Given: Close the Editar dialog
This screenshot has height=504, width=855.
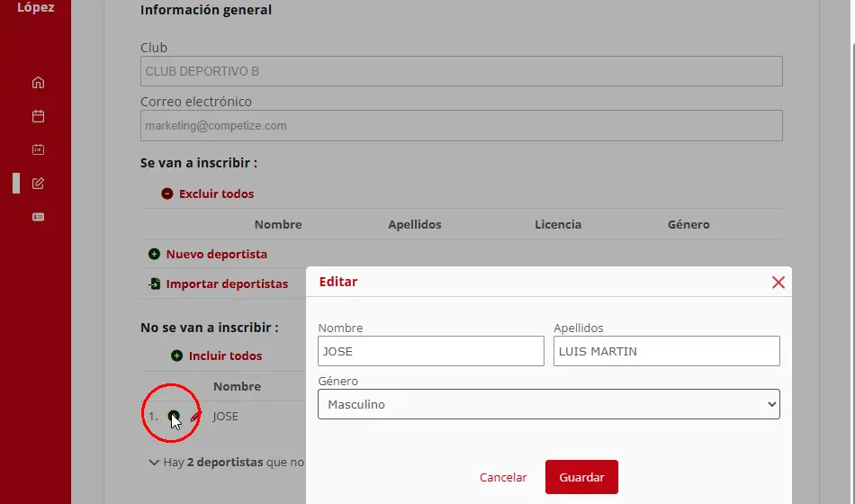Looking at the screenshot, I should (x=778, y=282).
